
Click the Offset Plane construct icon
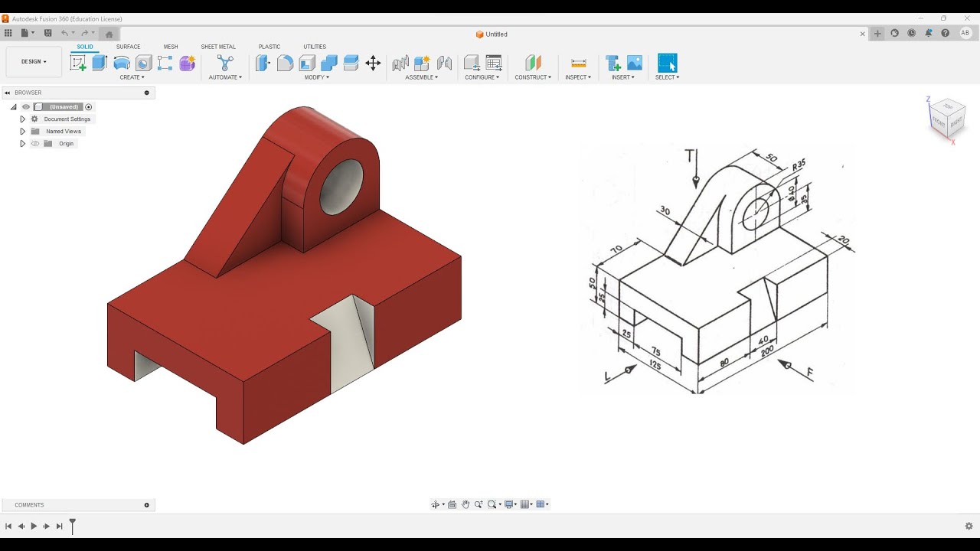coord(533,64)
